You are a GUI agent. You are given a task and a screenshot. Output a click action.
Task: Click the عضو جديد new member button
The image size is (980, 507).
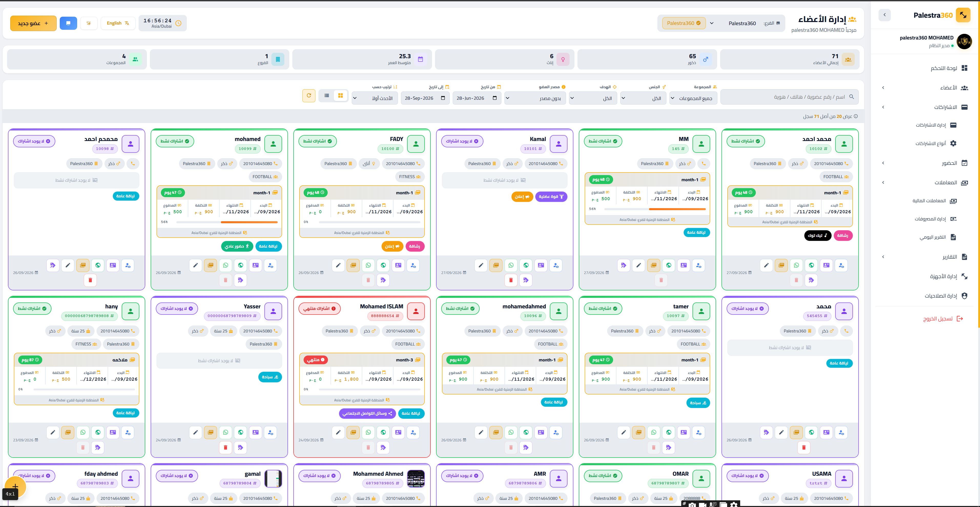34,23
